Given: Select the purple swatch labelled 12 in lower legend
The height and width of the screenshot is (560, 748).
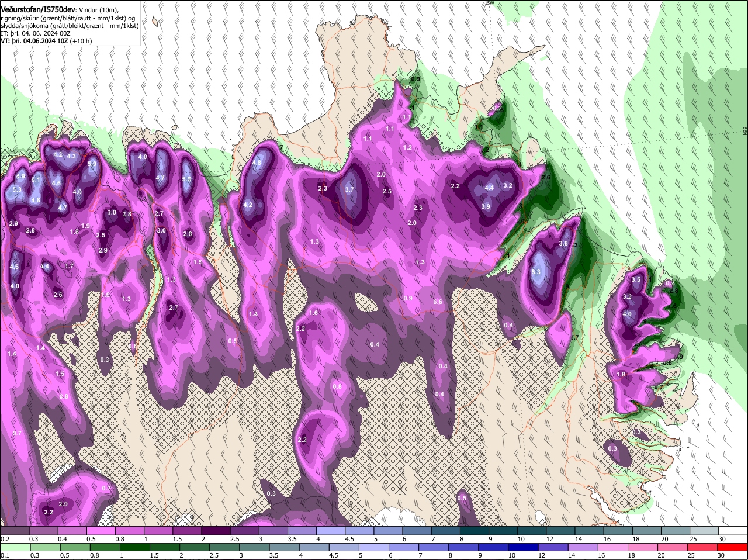Looking at the screenshot, I should point(554,547).
